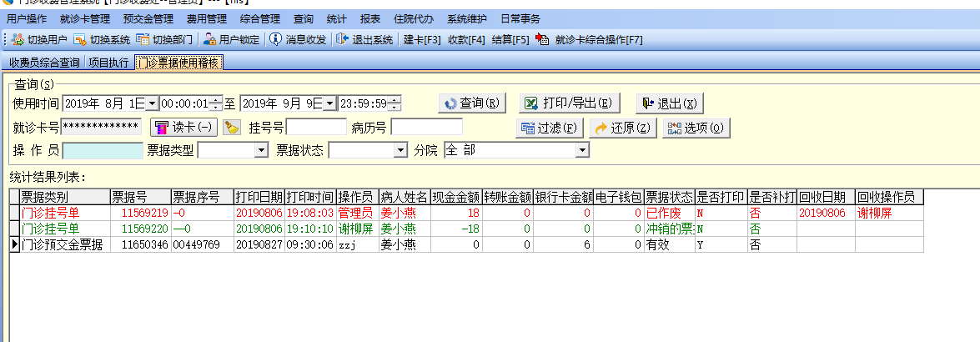Click the 查询(R) query button
The height and width of the screenshot is (342, 980).
pos(472,103)
